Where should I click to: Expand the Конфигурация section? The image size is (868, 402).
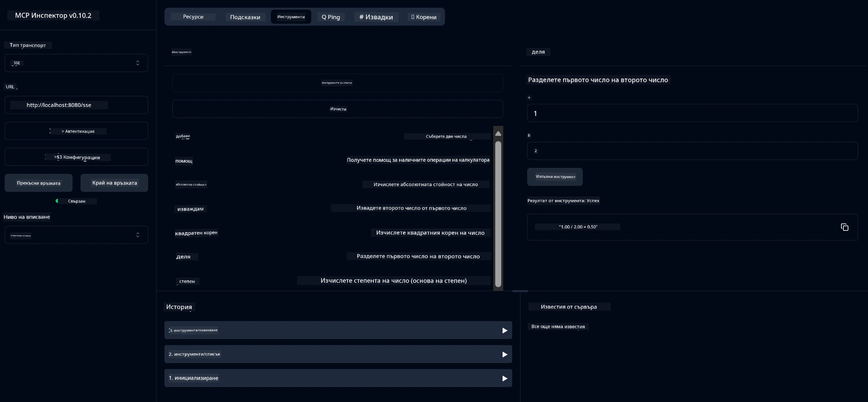76,157
